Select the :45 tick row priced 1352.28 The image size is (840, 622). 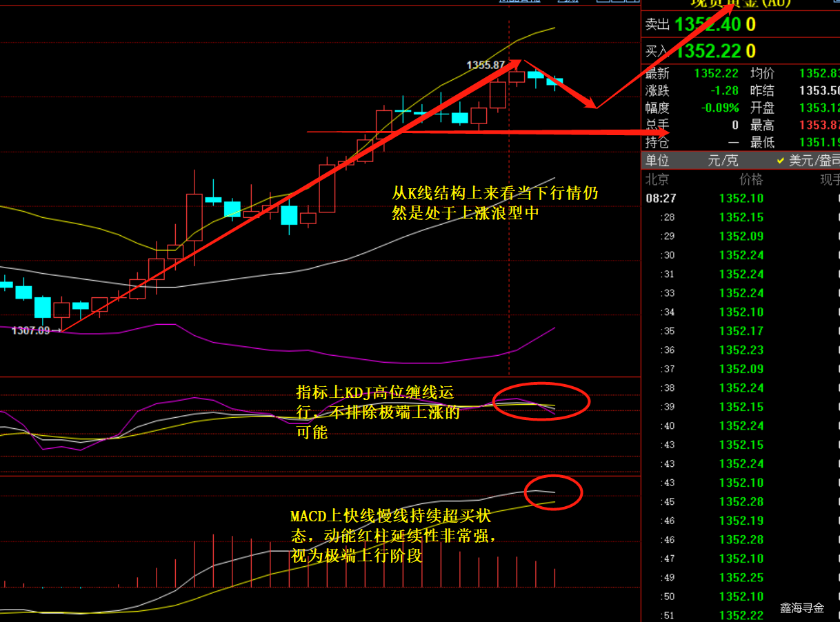pyautogui.click(x=741, y=501)
